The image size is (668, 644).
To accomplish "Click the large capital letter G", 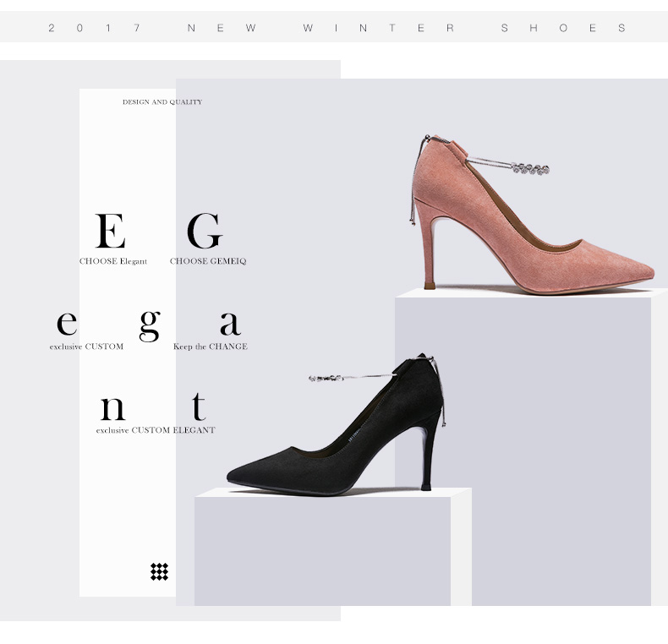I will tap(204, 232).
